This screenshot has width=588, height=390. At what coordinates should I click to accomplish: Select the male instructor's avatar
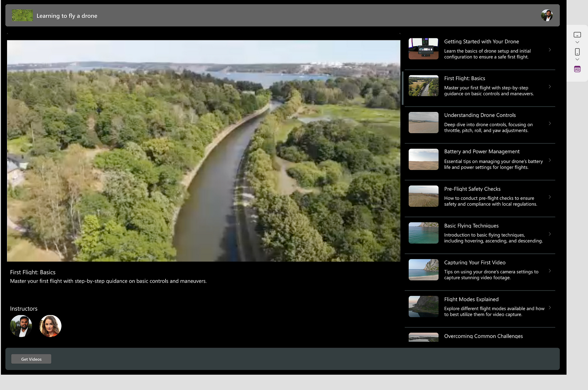[x=21, y=326]
